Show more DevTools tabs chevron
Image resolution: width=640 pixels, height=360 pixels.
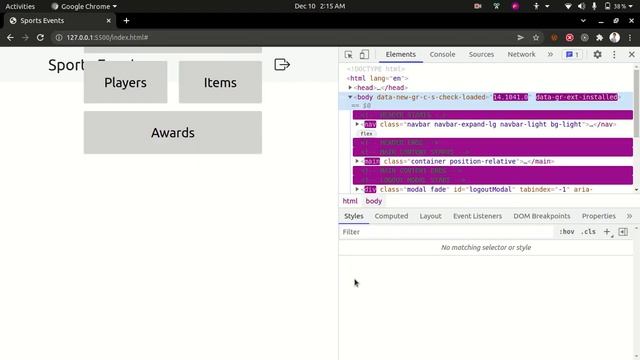(550, 54)
